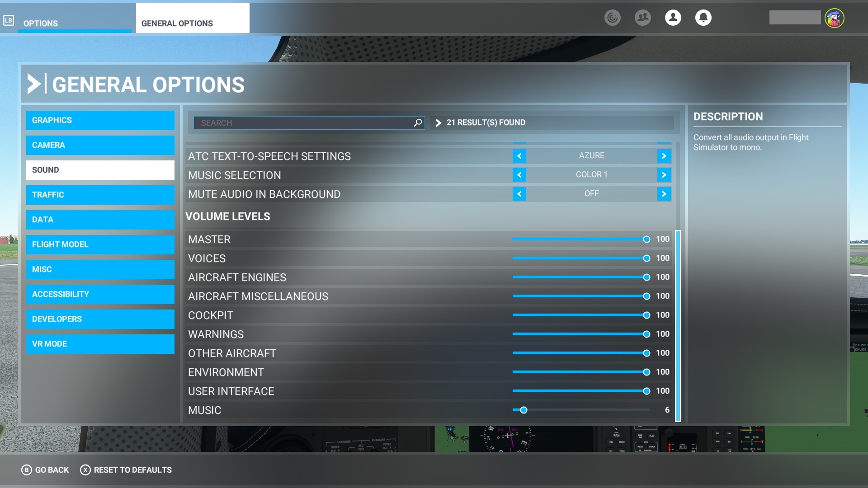Open TRAFFIC settings panel
The image size is (868, 488).
pyautogui.click(x=100, y=194)
